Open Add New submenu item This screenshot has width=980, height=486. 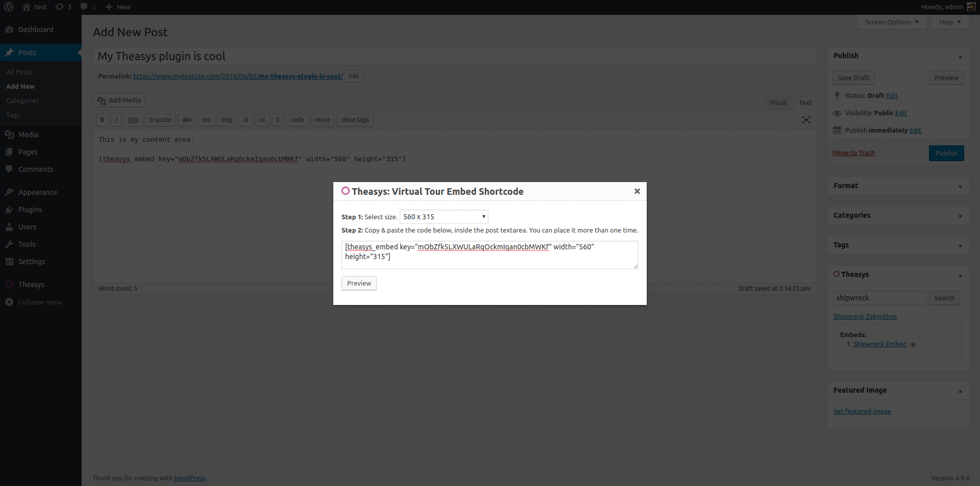pyautogui.click(x=20, y=87)
